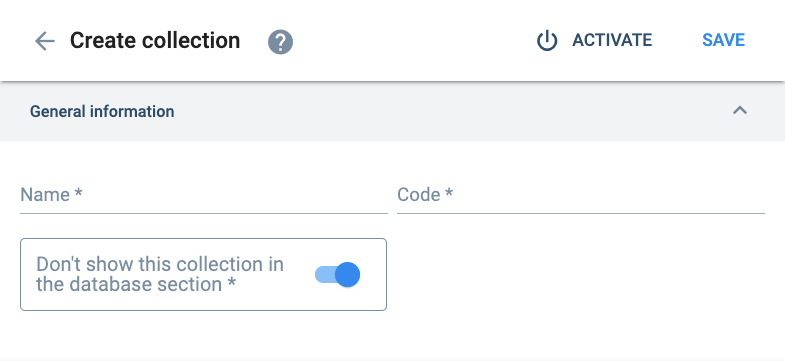Image resolution: width=785 pixels, height=361 pixels.
Task: Collapse section with the up chevron icon
Action: point(740,111)
